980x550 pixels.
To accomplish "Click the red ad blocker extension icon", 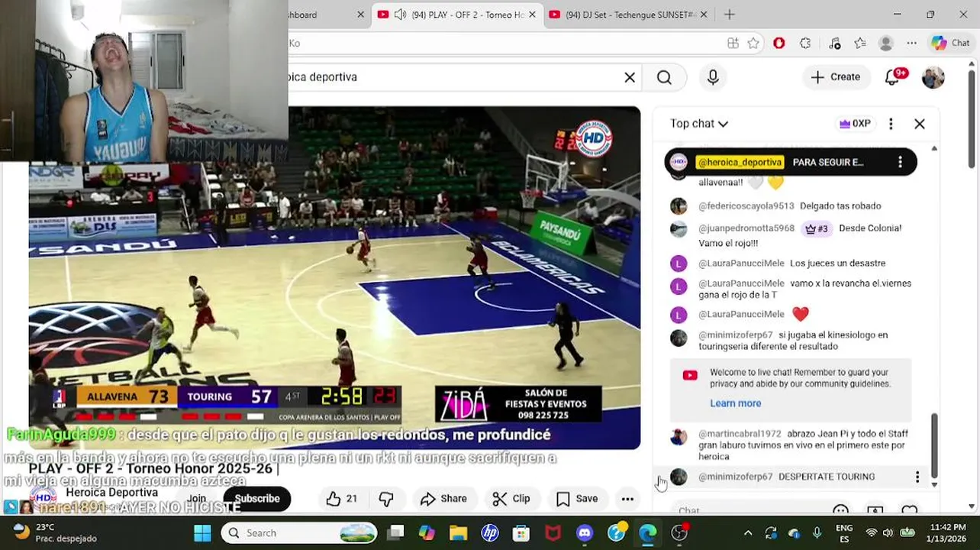I will [779, 44].
